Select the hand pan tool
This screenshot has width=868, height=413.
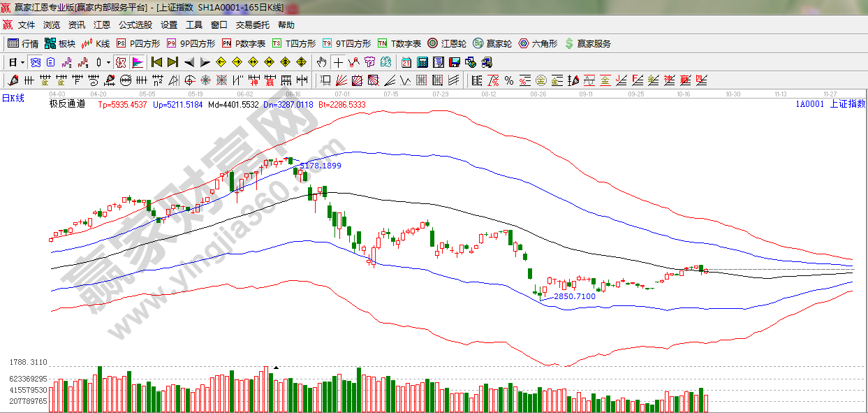coord(321,62)
